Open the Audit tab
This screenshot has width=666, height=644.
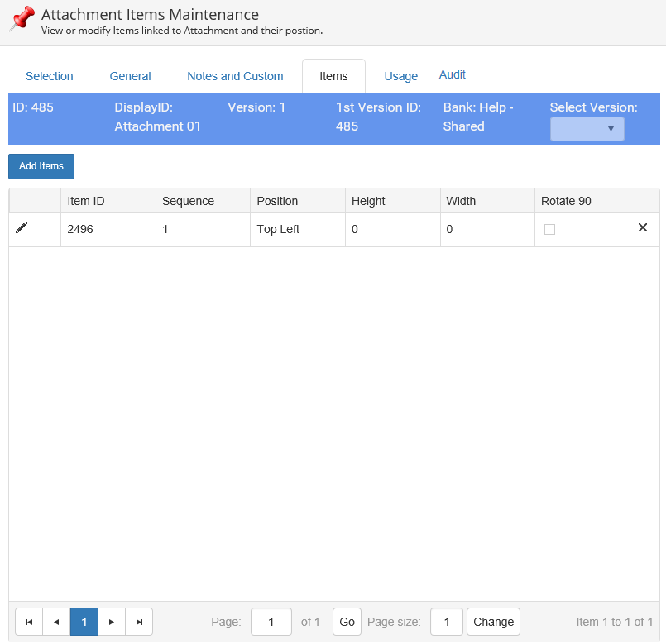tap(452, 74)
